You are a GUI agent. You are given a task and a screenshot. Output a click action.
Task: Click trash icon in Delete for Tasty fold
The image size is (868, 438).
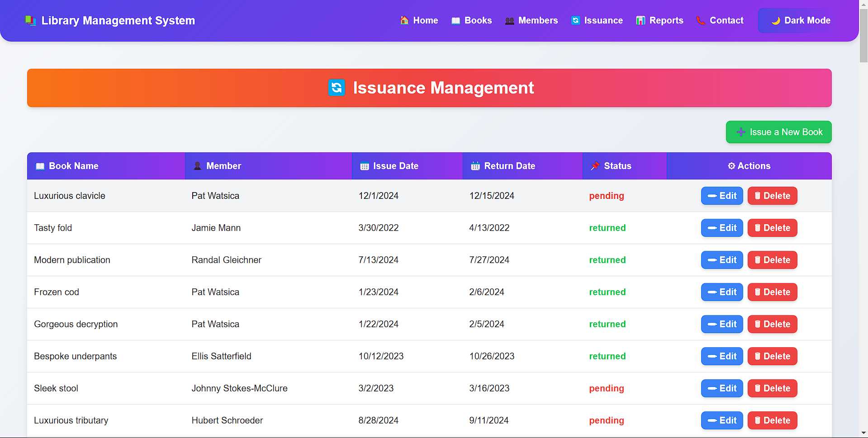click(x=758, y=228)
